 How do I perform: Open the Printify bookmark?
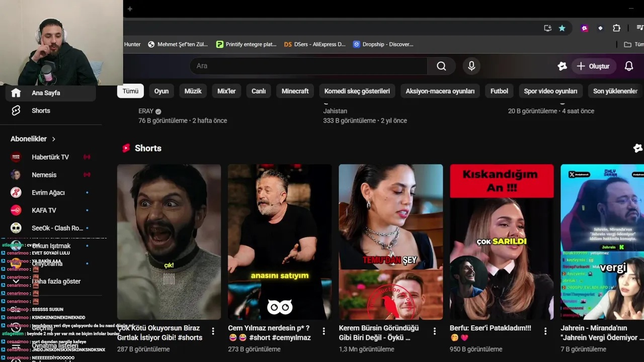pos(246,44)
